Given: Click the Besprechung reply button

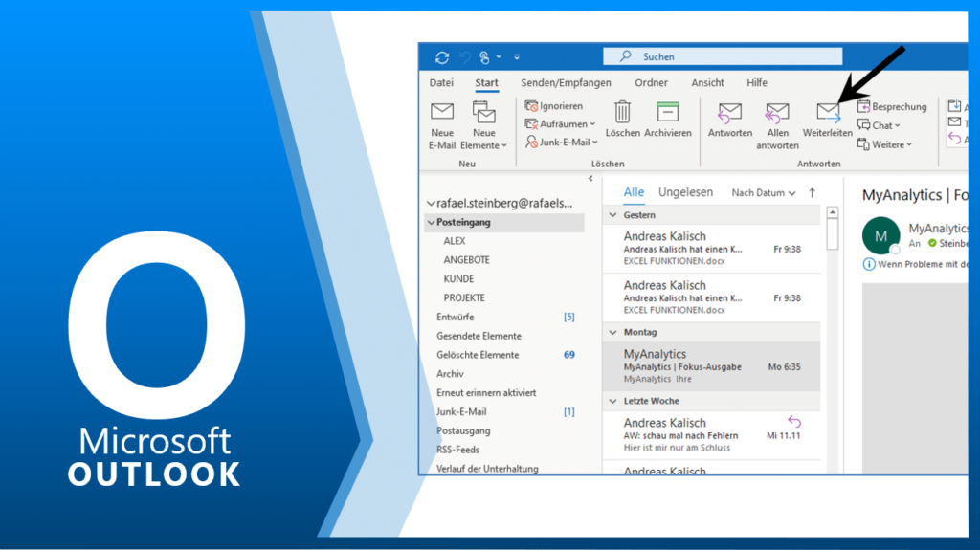Looking at the screenshot, I should point(892,106).
